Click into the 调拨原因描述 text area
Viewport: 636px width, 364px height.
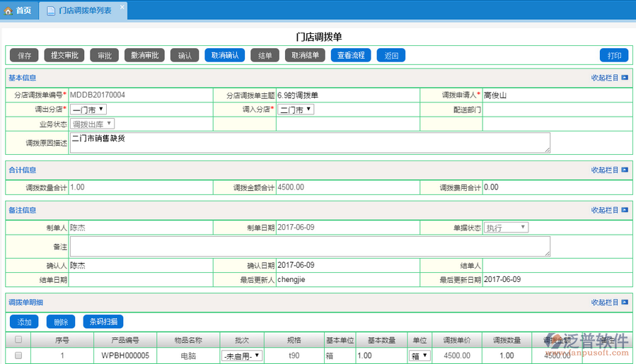(310, 142)
